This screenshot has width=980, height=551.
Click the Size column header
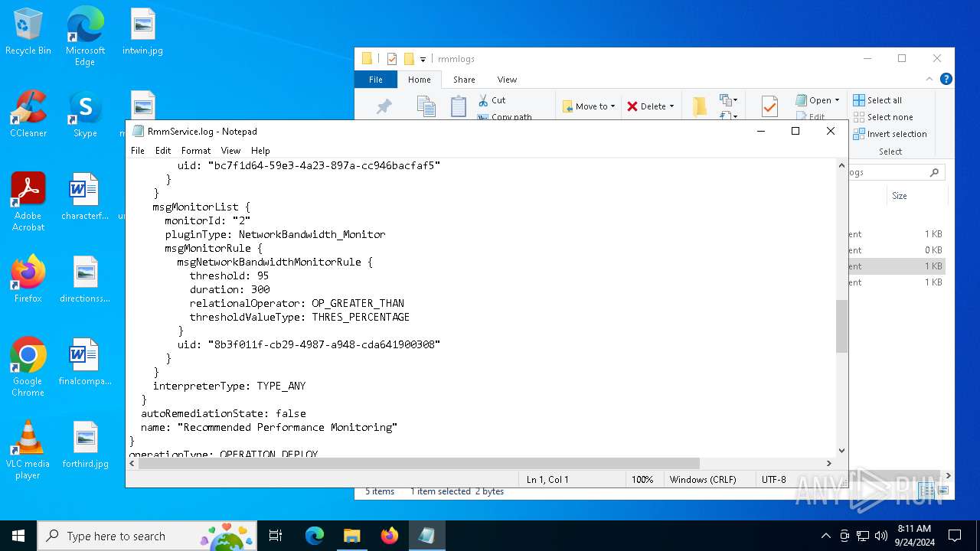pos(900,196)
